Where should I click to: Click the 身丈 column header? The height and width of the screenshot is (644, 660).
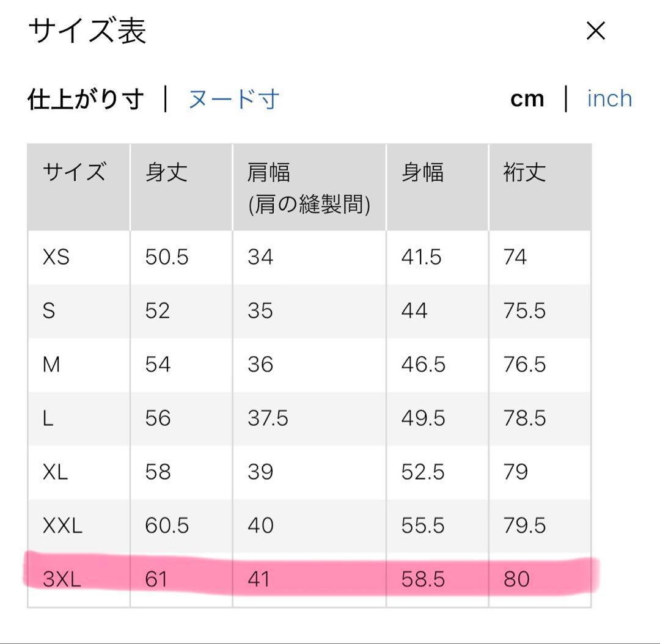(x=166, y=173)
